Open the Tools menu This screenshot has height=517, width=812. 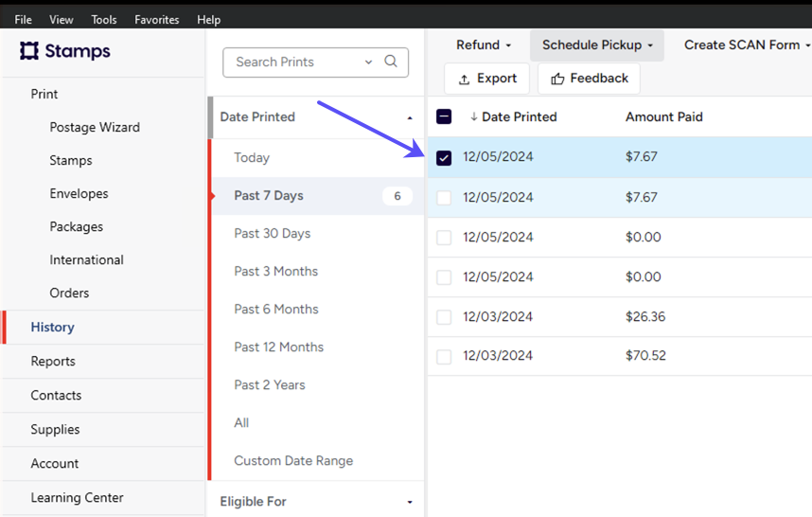[104, 20]
